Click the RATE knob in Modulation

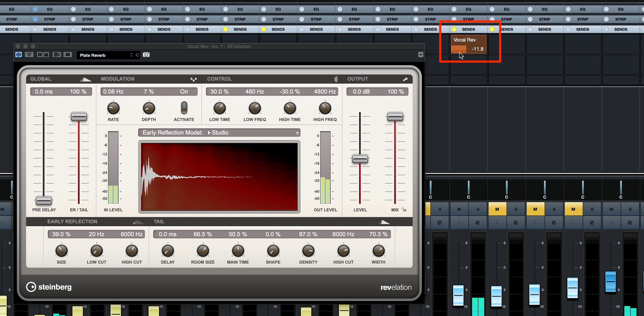[x=113, y=108]
